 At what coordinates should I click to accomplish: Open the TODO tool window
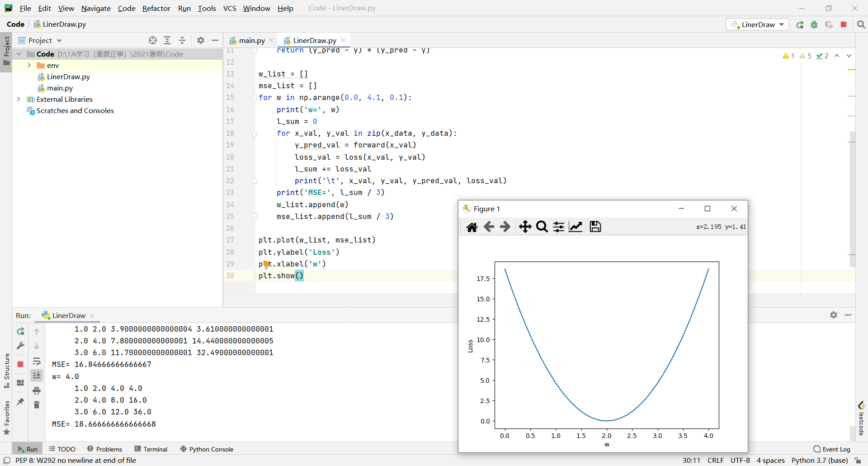click(x=62, y=449)
